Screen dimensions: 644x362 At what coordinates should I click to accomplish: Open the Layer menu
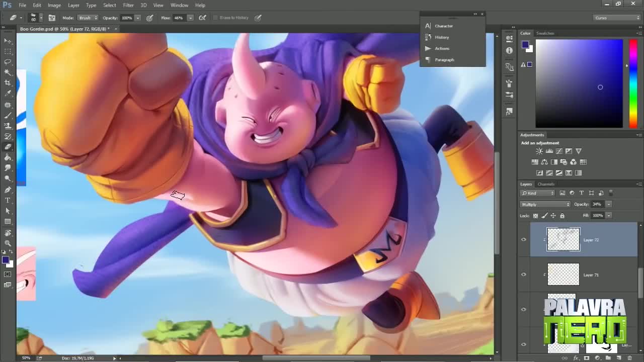(x=73, y=5)
